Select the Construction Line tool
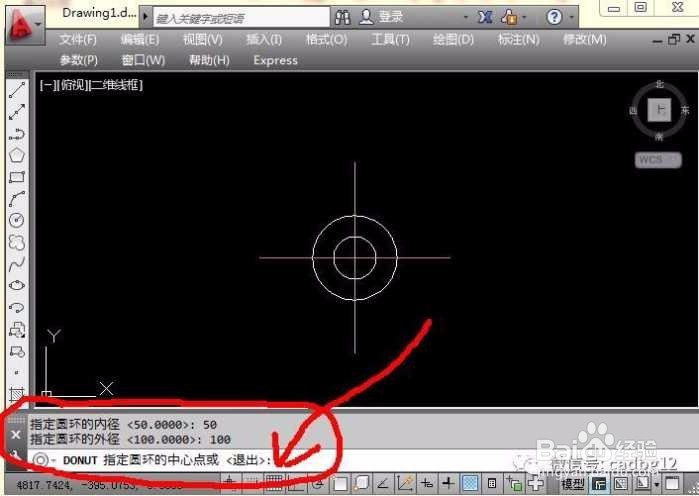The width and height of the screenshot is (699, 496). [17, 112]
